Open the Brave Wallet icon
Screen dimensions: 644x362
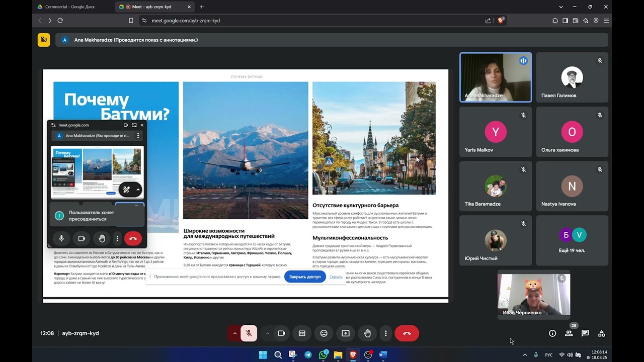pos(576,21)
